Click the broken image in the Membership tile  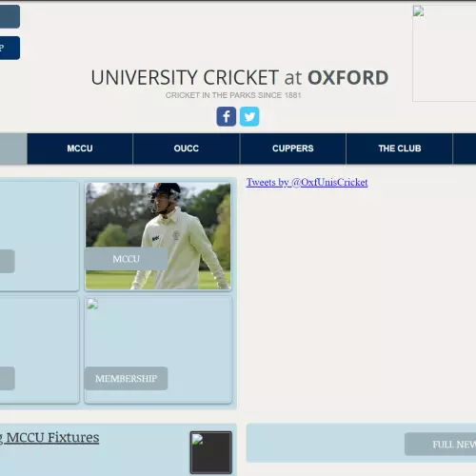tap(92, 304)
